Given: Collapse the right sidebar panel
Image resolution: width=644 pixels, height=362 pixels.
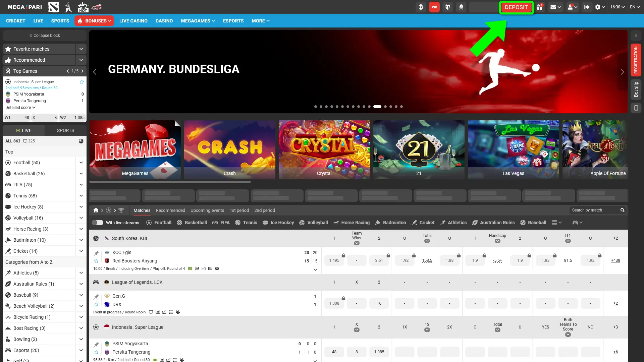Looking at the screenshot, I should (x=636, y=36).
